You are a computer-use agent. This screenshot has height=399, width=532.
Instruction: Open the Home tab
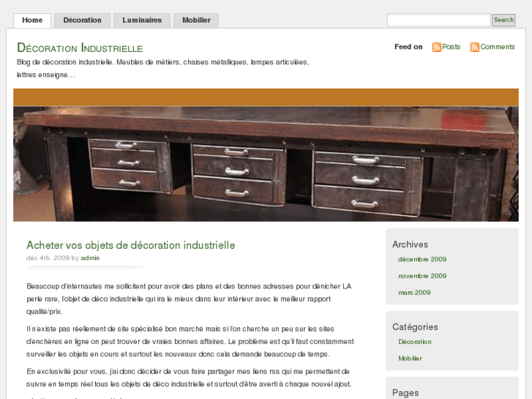(32, 20)
